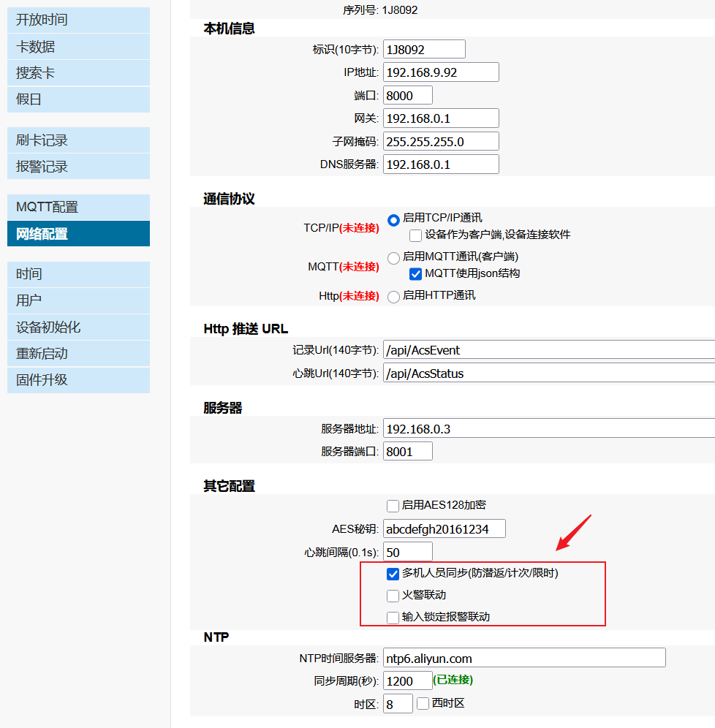715x728 pixels.
Task: Open the 时间 settings page
Action: pos(78,274)
